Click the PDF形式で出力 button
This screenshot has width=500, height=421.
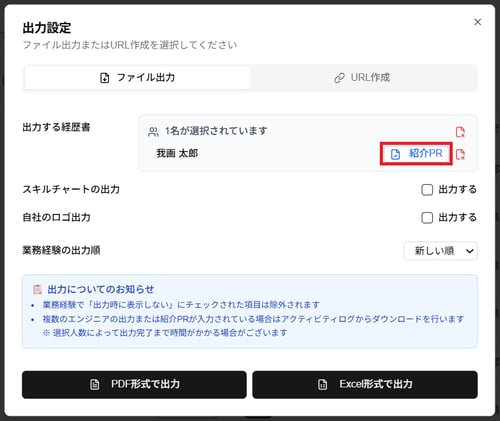click(x=134, y=384)
